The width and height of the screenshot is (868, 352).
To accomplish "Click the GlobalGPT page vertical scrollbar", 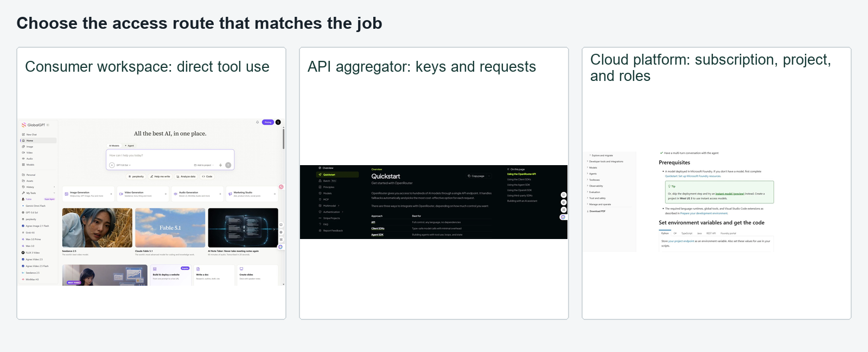I will 283,139.
